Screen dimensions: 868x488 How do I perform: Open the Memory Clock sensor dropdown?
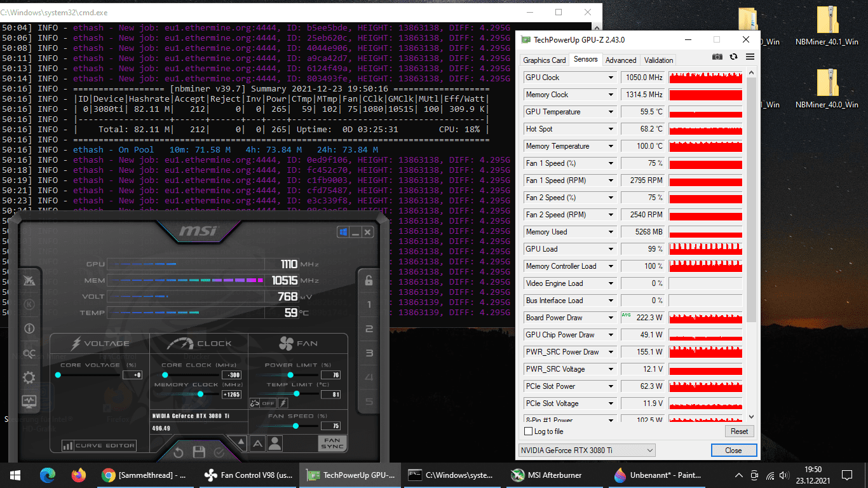click(x=611, y=95)
